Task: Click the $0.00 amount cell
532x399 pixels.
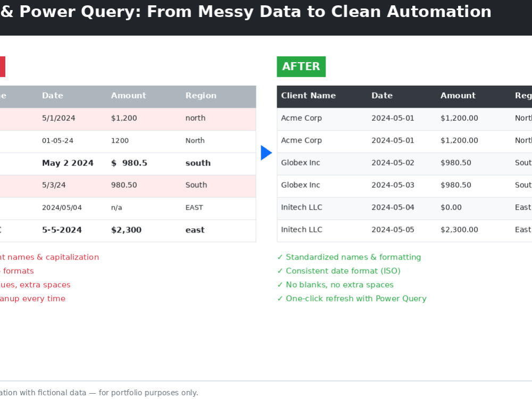Action: pyautogui.click(x=451, y=207)
